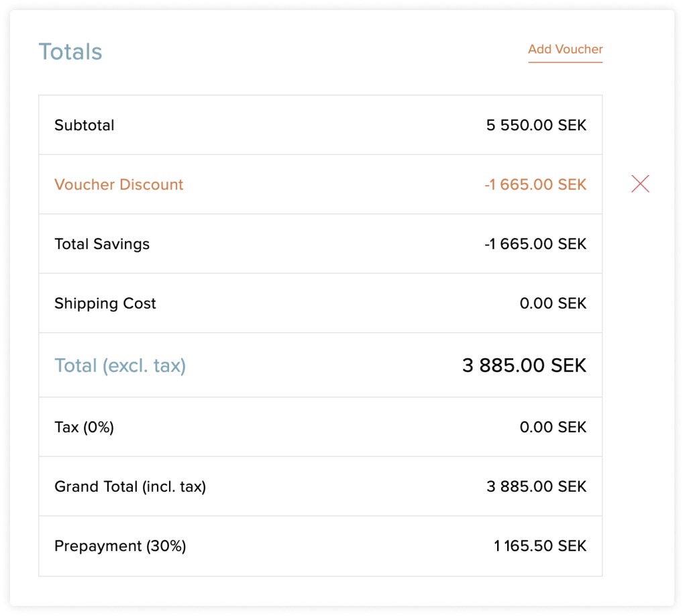685x616 pixels.
Task: Click the Total Savings amount value
Action: click(535, 244)
